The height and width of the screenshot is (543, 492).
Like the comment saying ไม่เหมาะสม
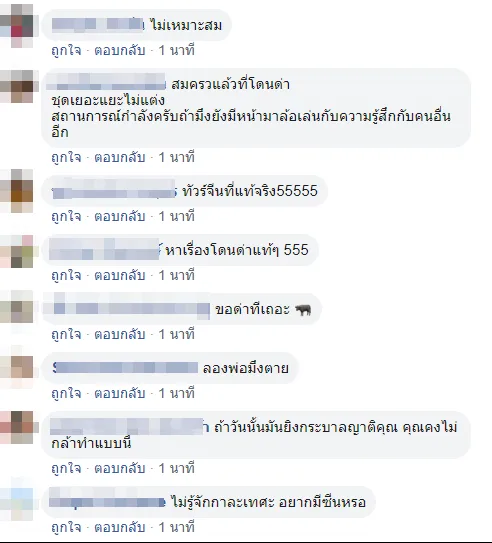(x=66, y=51)
